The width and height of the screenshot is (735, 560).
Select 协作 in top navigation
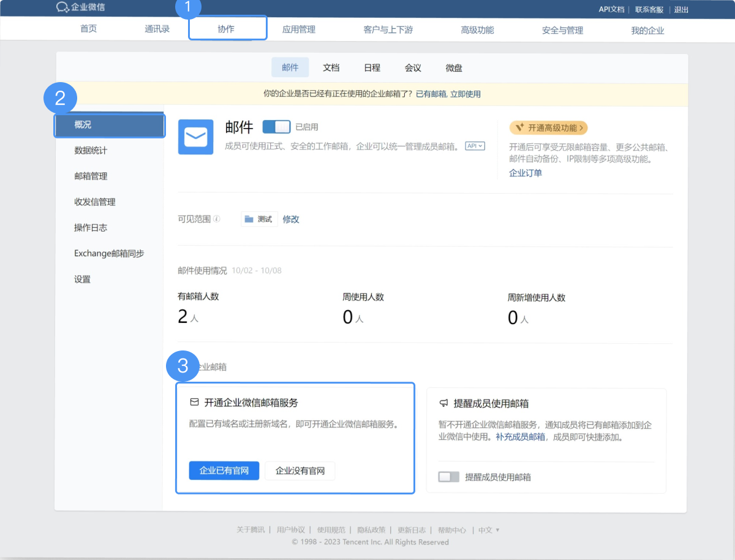click(227, 29)
